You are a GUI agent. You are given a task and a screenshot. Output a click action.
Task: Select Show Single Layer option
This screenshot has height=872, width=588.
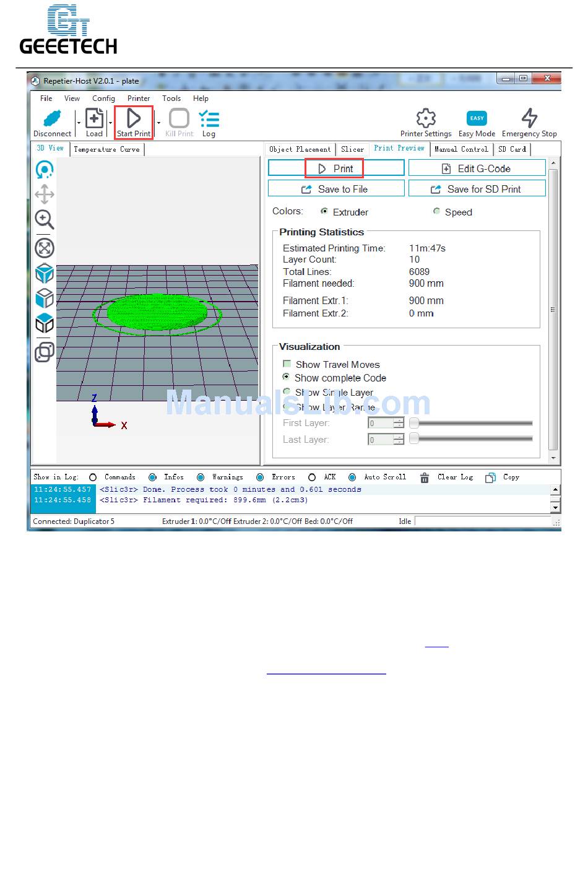[x=286, y=391]
